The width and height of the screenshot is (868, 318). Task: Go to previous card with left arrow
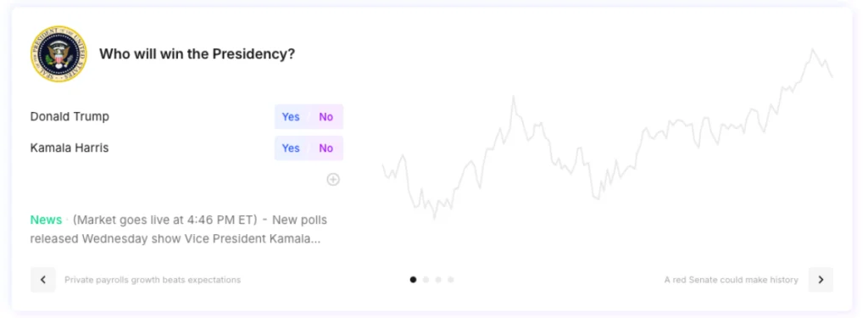(43, 280)
